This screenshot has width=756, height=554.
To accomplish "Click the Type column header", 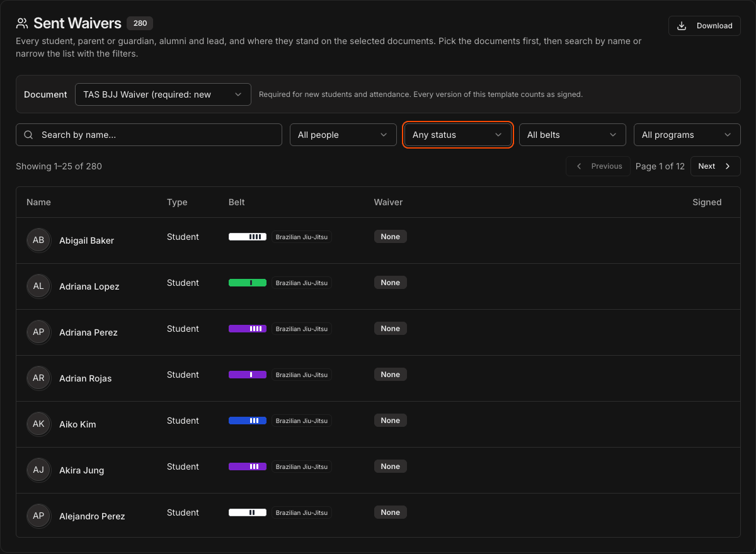I will point(177,202).
